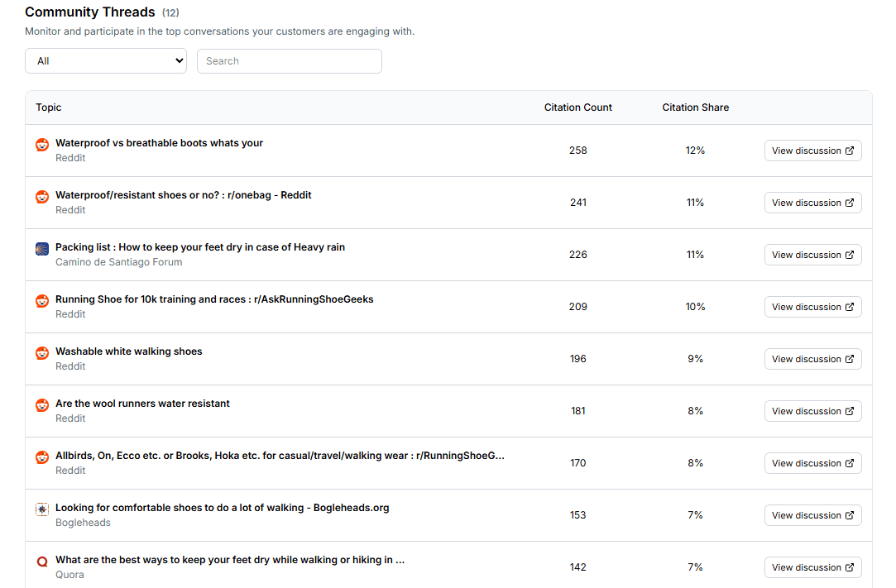View discussion for the "Packing list" thread
The image size is (896, 588).
tap(812, 255)
